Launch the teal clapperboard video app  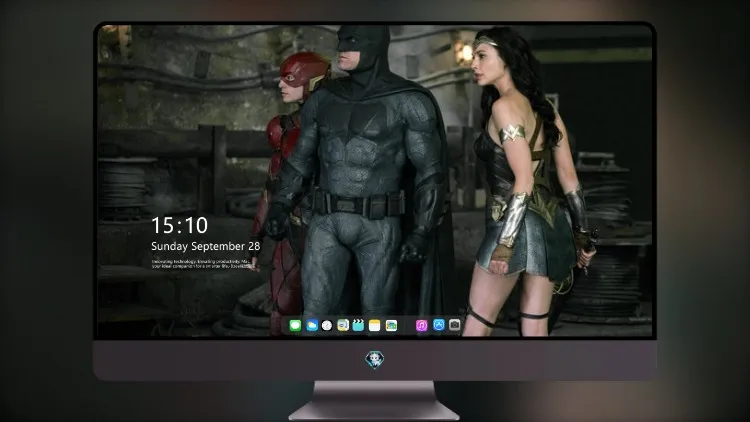coord(358,325)
